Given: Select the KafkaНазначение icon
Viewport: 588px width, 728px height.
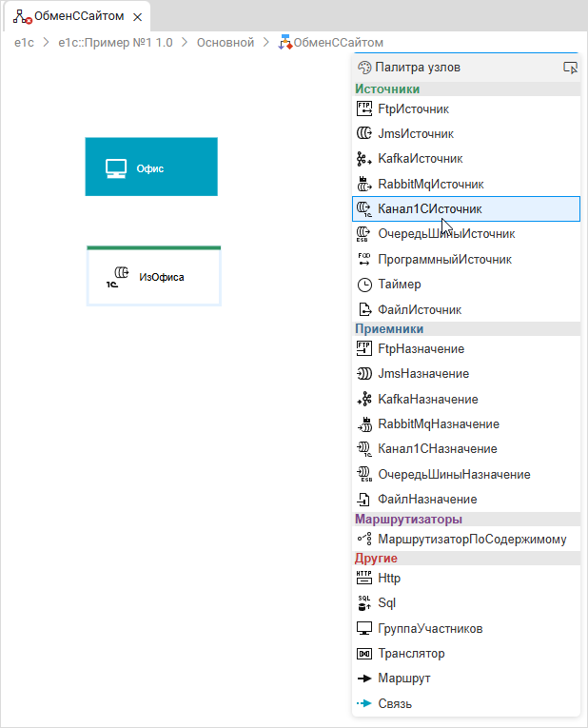Looking at the screenshot, I should tap(363, 400).
